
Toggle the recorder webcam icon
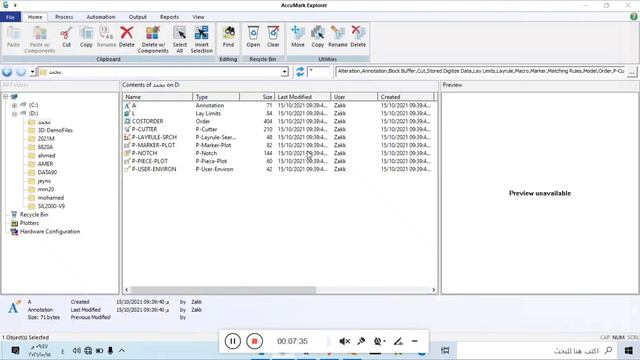pyautogui.click(x=378, y=341)
